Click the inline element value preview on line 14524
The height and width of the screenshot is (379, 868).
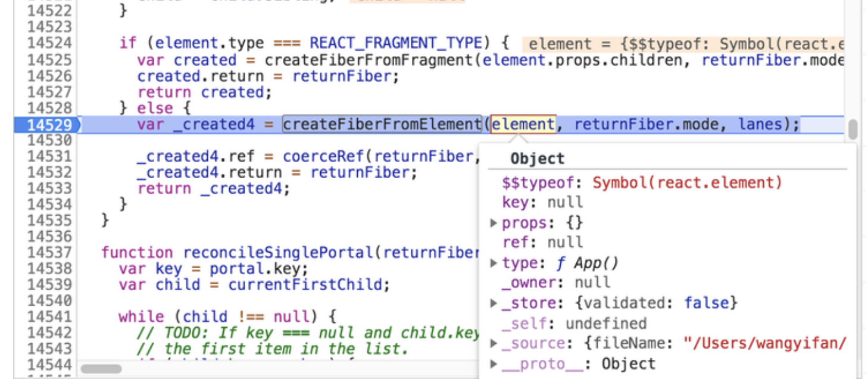[x=685, y=45]
